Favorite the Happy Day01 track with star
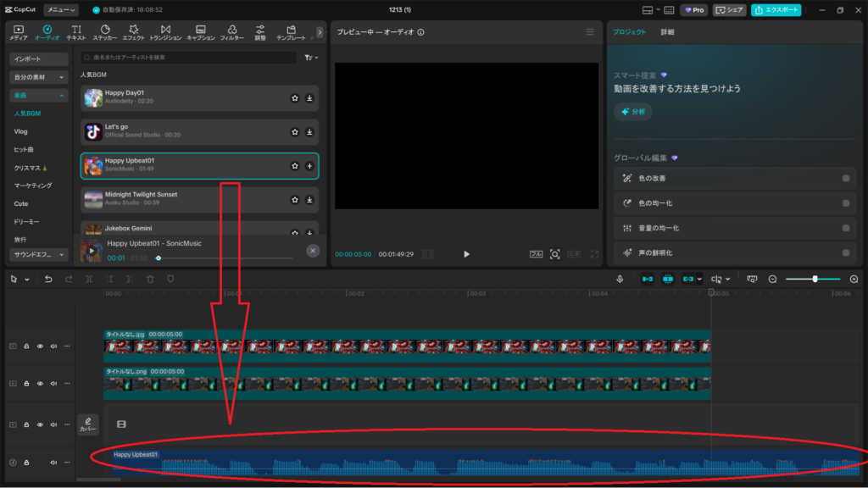The image size is (868, 488). (x=295, y=98)
